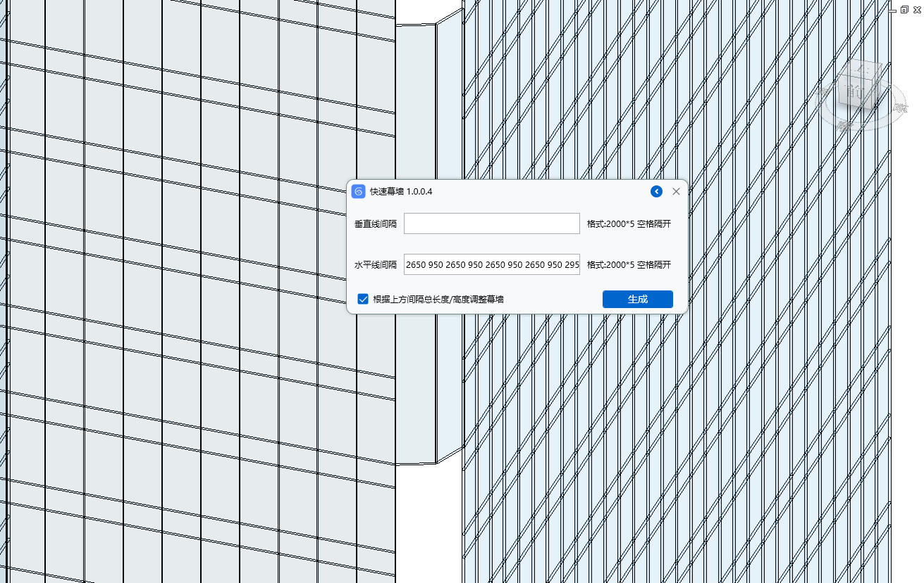This screenshot has height=583, width=924.
Task: Click the 垂直线间隔 label
Action: 375,224
